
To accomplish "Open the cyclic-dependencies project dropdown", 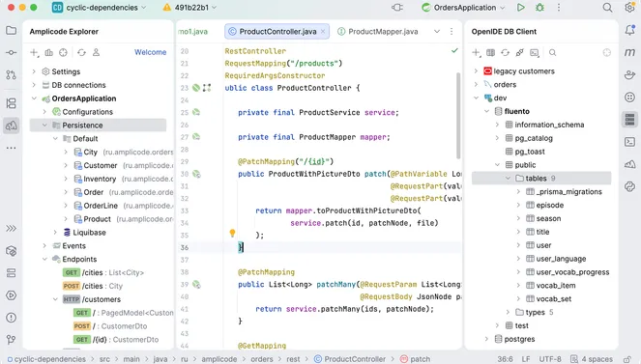I will (x=99, y=8).
